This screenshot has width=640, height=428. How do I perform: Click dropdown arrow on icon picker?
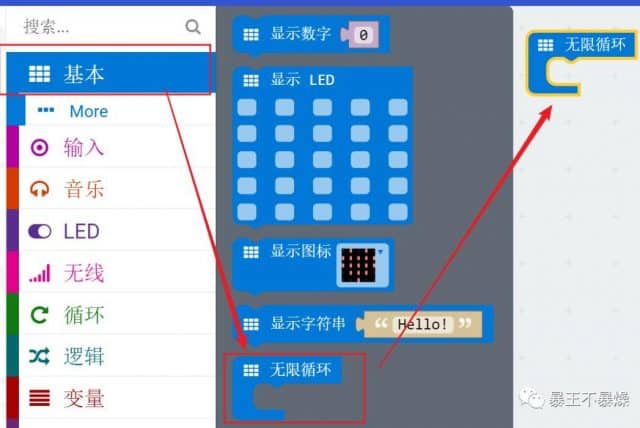click(x=380, y=252)
